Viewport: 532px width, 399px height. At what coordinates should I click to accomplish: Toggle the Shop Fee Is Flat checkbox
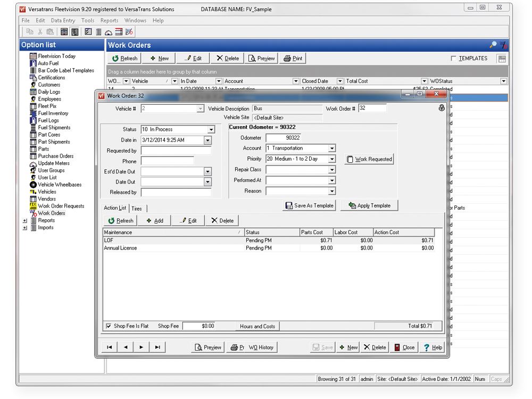(x=109, y=326)
